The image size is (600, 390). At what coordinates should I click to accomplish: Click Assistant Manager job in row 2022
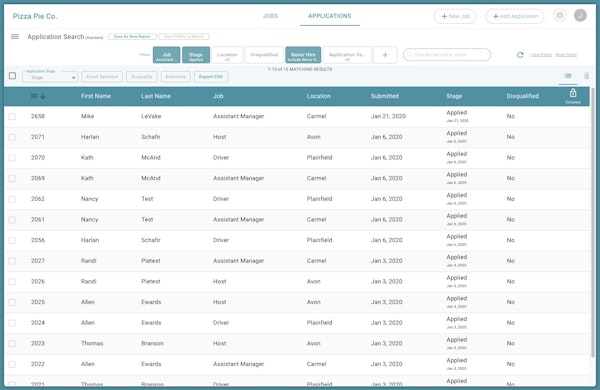pos(238,364)
